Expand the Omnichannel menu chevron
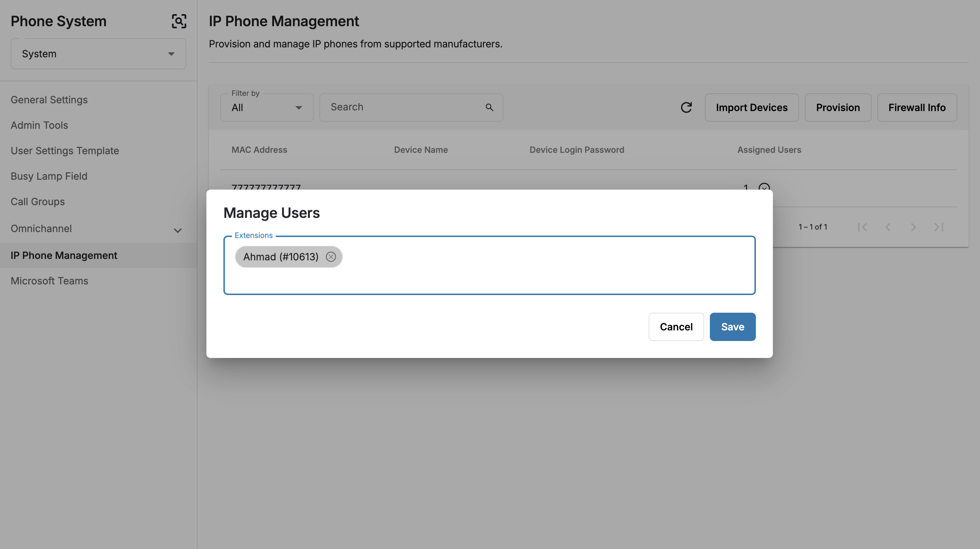The height and width of the screenshot is (549, 980). pyautogui.click(x=177, y=230)
